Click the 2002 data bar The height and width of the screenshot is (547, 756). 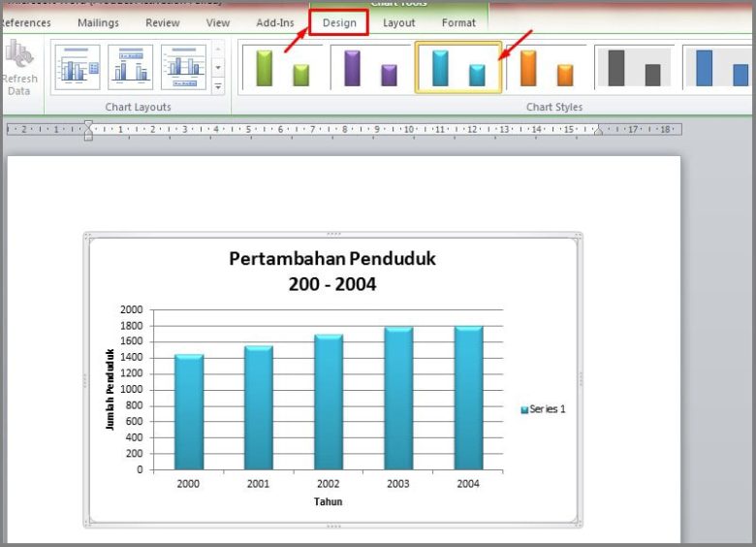pyautogui.click(x=329, y=402)
